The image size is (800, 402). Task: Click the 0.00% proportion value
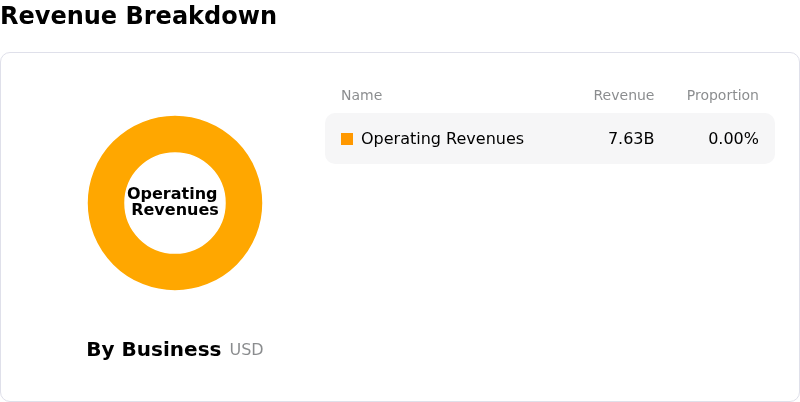[x=733, y=139]
